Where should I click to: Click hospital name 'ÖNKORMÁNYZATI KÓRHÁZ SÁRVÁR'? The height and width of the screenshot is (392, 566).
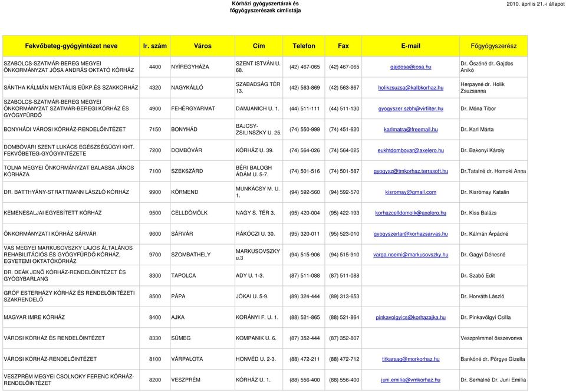[x=50, y=234]
